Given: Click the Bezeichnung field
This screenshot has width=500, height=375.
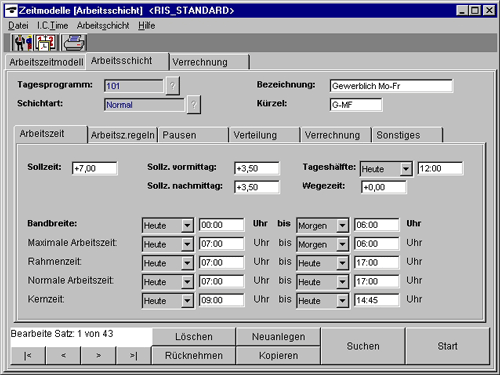Looking at the screenshot, I should tap(391, 86).
